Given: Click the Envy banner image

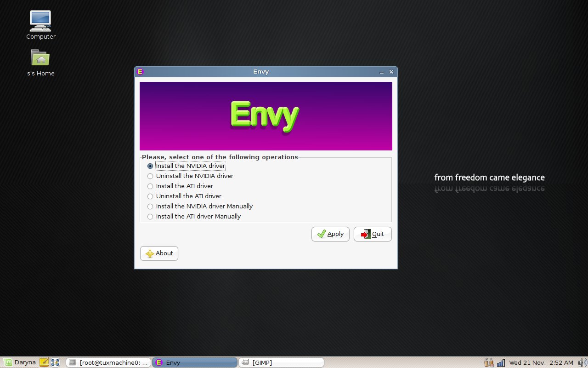Looking at the screenshot, I should click(266, 116).
